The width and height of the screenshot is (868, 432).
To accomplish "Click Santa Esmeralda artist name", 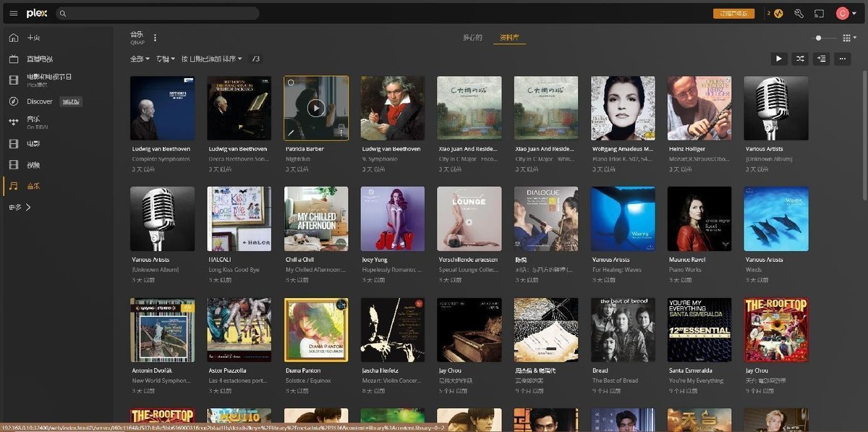I will click(692, 370).
